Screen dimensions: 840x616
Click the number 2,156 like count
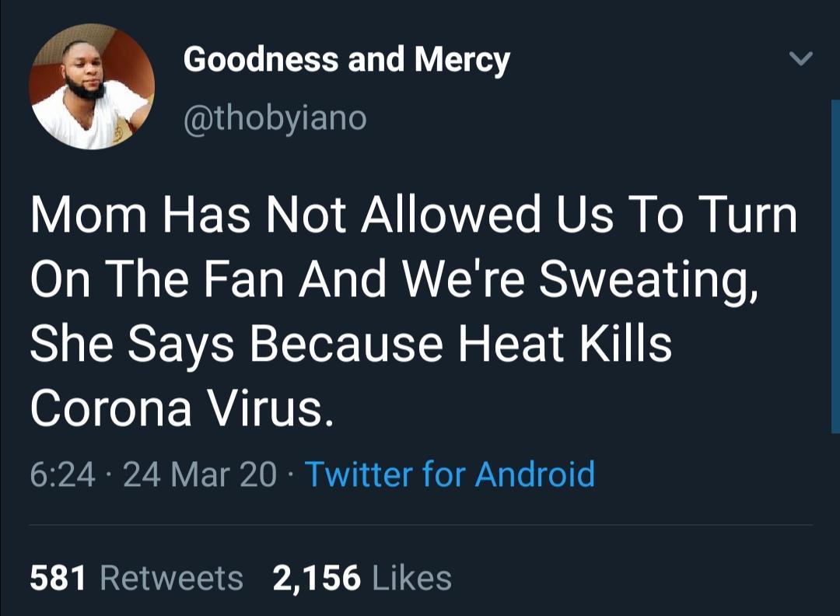(x=317, y=578)
